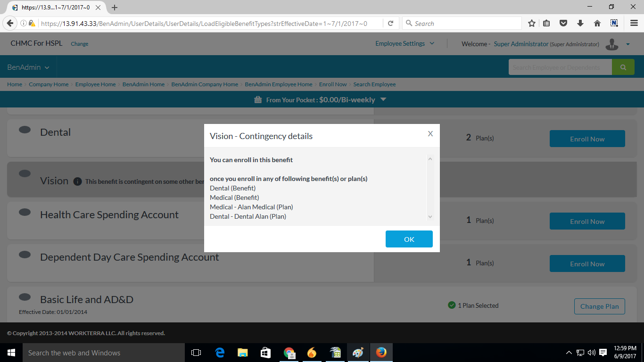Click the Change company link
Image resolution: width=644 pixels, height=362 pixels.
(79, 44)
